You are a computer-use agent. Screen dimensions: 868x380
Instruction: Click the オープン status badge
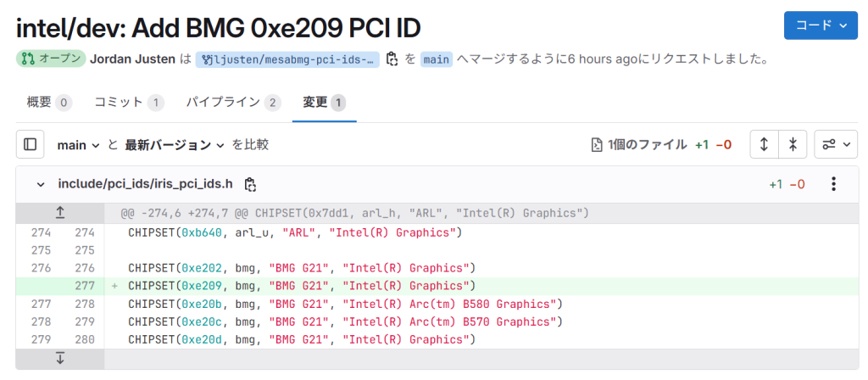tap(51, 59)
